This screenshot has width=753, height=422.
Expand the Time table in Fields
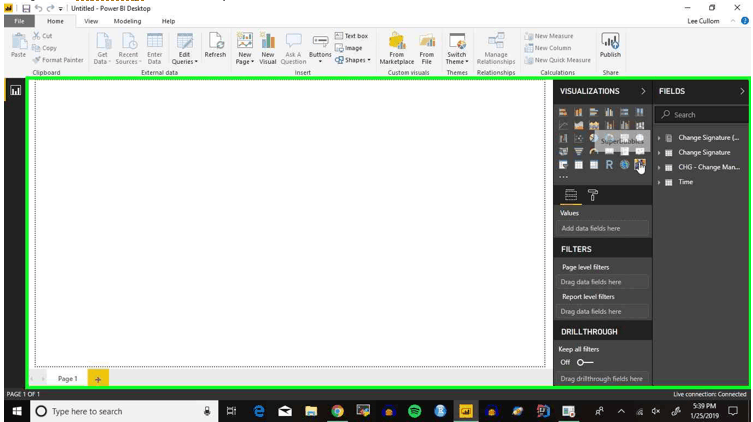(x=659, y=182)
